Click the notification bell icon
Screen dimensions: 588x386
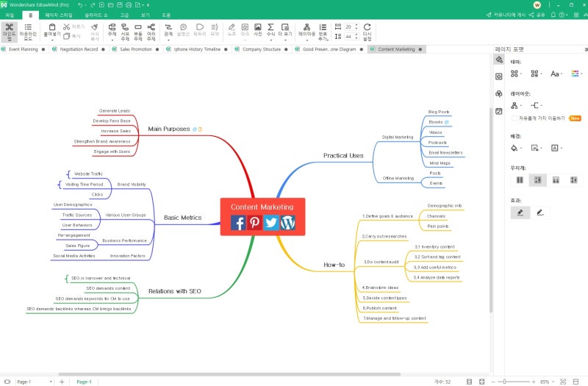(553, 15)
